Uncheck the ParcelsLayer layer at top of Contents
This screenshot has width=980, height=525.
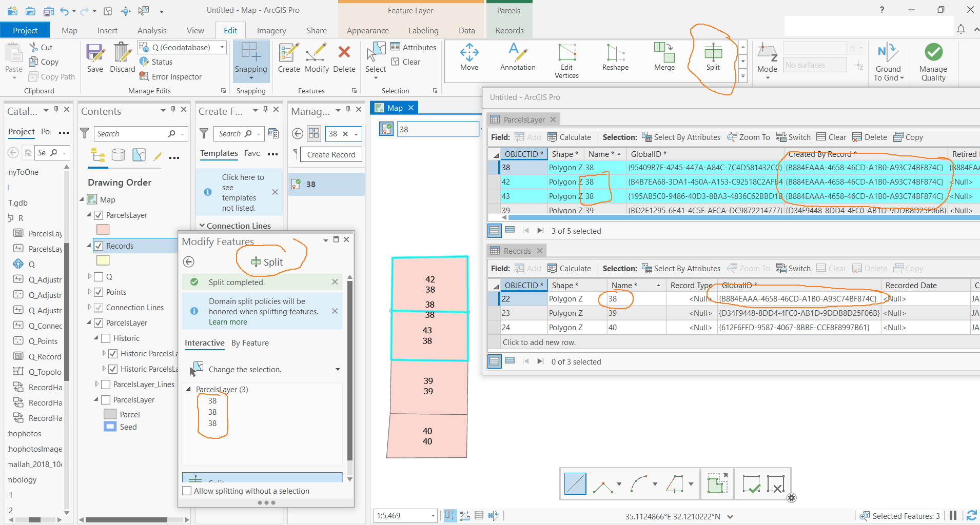coord(99,215)
